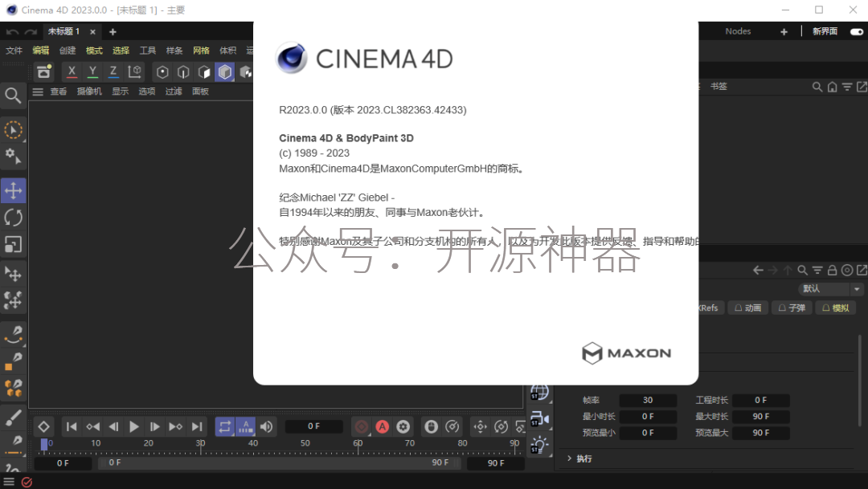Toggle the 新界面 switch
Image resolution: width=868 pixels, height=489 pixels.
point(857,31)
